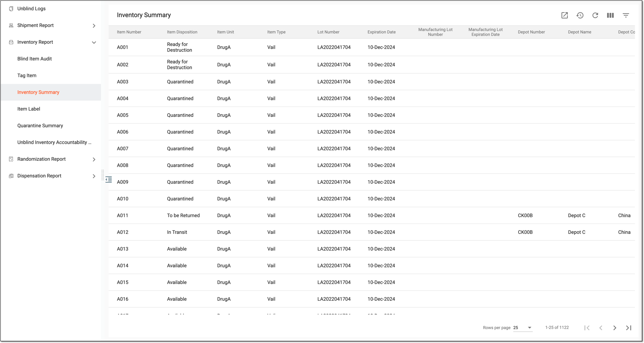Screen dimensions: 644x343
Task: Open the Shipment Report menu item
Action: [36, 25]
